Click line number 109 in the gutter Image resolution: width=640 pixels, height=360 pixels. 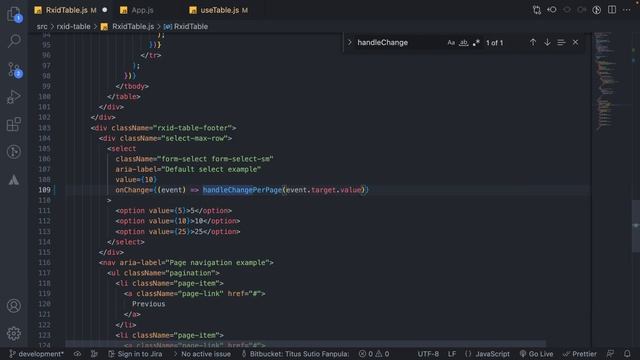click(44, 190)
